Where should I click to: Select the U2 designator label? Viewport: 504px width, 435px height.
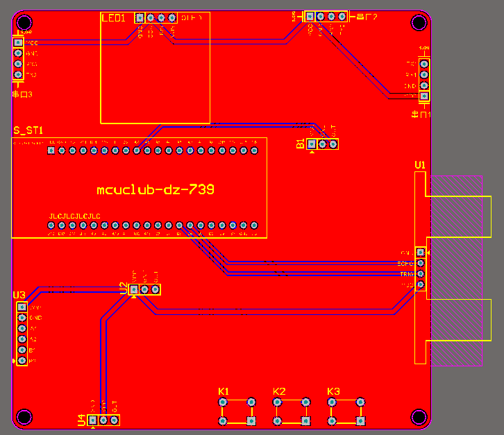coord(124,288)
